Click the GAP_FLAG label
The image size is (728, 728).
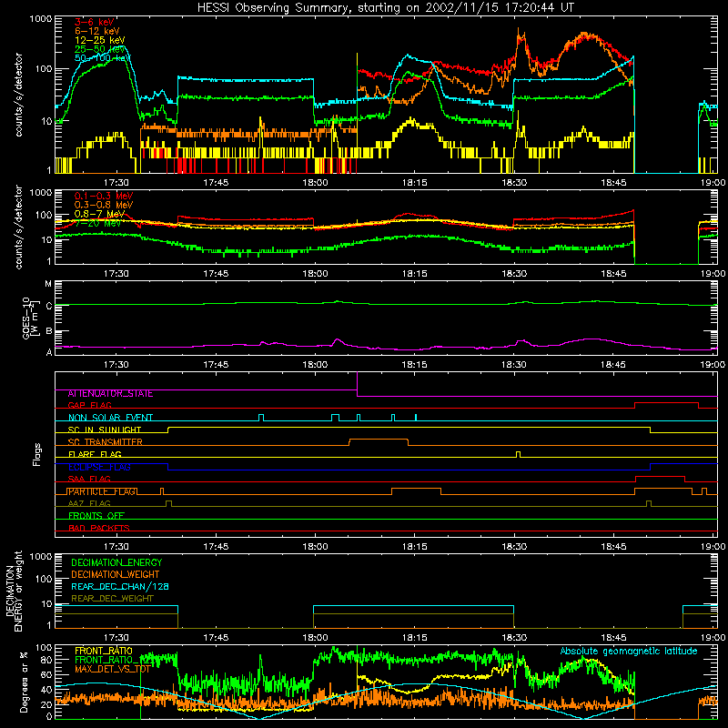pyautogui.click(x=89, y=405)
